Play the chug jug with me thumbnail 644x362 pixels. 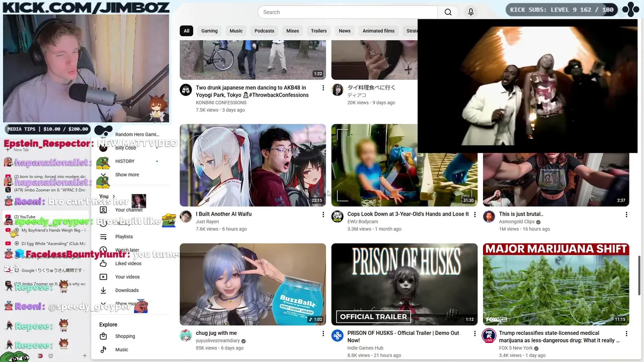(x=253, y=285)
